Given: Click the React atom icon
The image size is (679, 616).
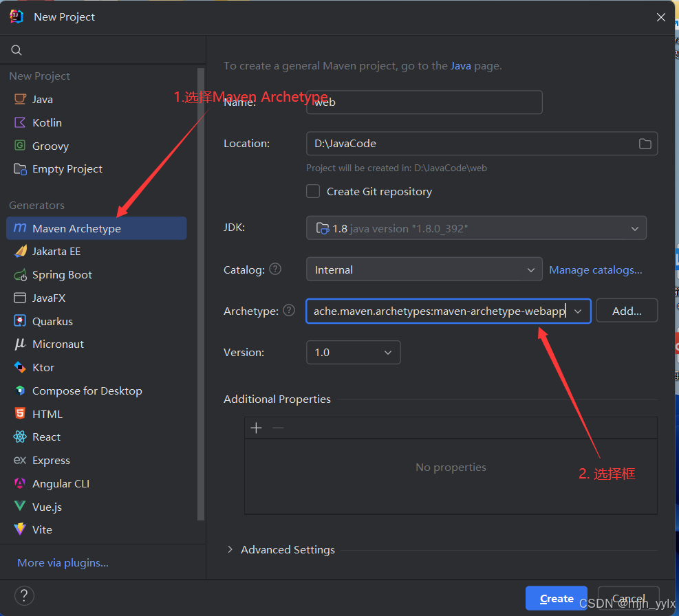Looking at the screenshot, I should pos(20,437).
